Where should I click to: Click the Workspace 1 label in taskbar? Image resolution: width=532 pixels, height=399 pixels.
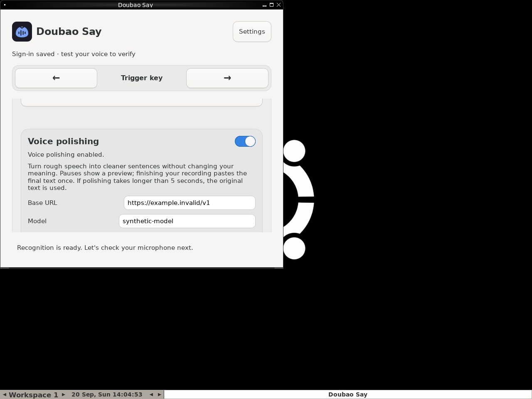tap(33, 395)
